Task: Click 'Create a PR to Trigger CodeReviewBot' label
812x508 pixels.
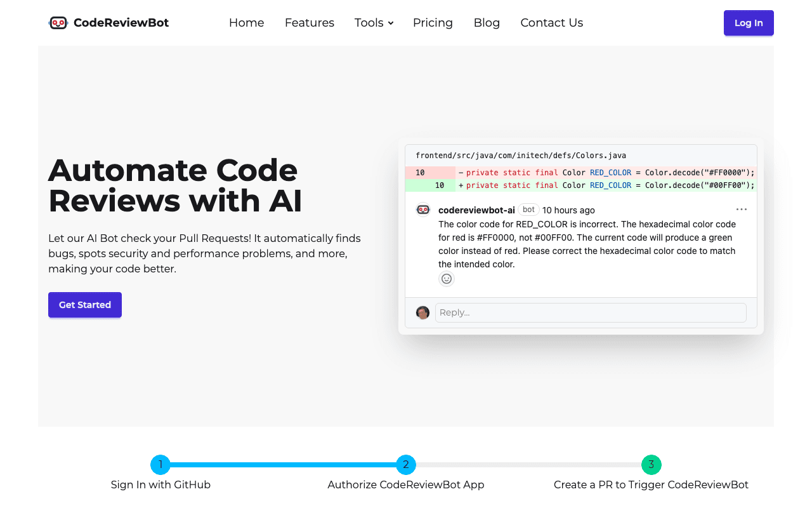Action: click(652, 485)
